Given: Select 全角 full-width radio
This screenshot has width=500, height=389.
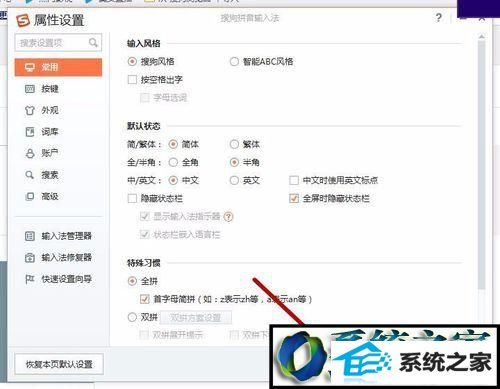Looking at the screenshot, I should pos(173,162).
